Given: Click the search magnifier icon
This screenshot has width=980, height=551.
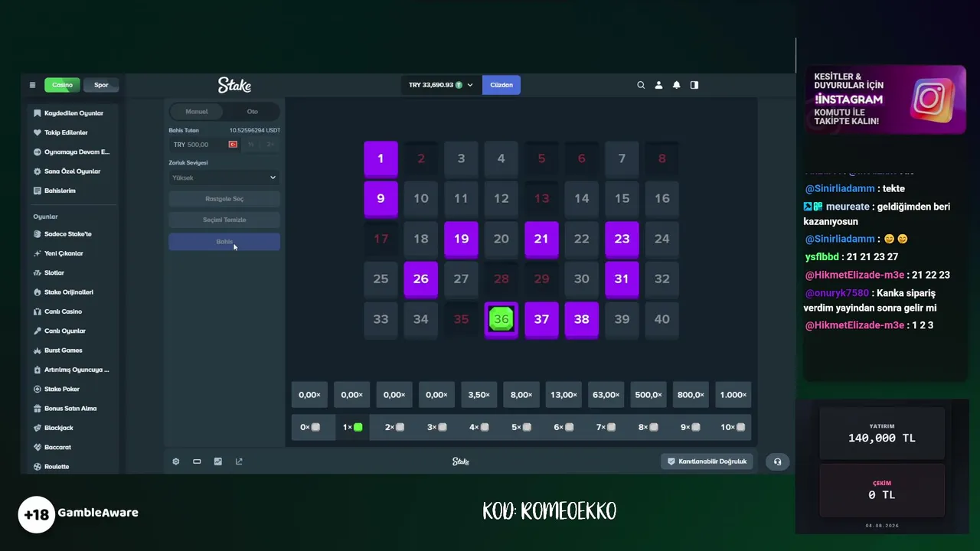Looking at the screenshot, I should tap(641, 85).
